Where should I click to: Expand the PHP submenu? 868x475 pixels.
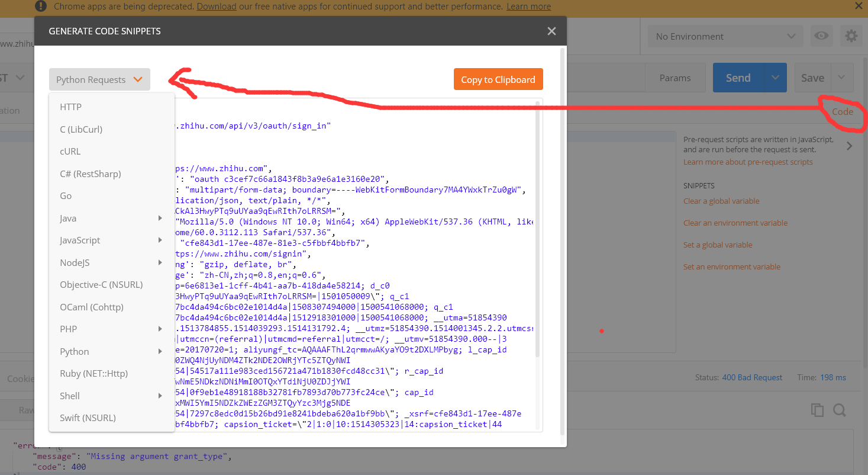pos(160,329)
